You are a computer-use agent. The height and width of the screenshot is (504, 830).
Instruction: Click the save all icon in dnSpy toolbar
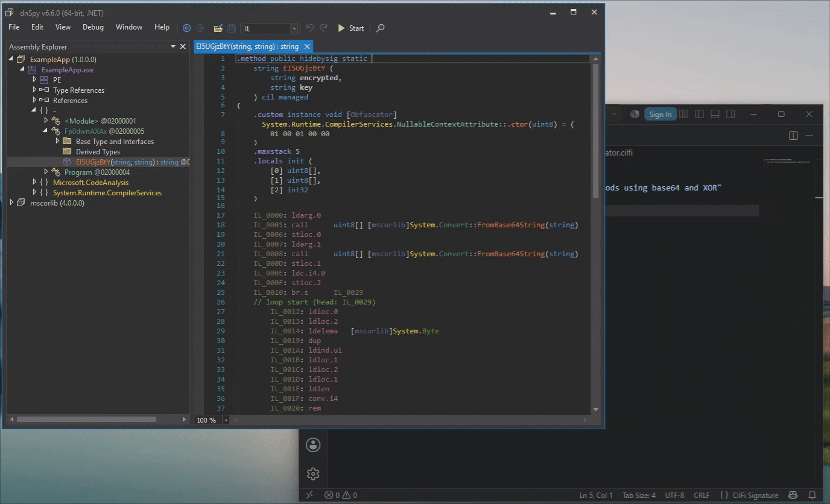click(x=232, y=28)
